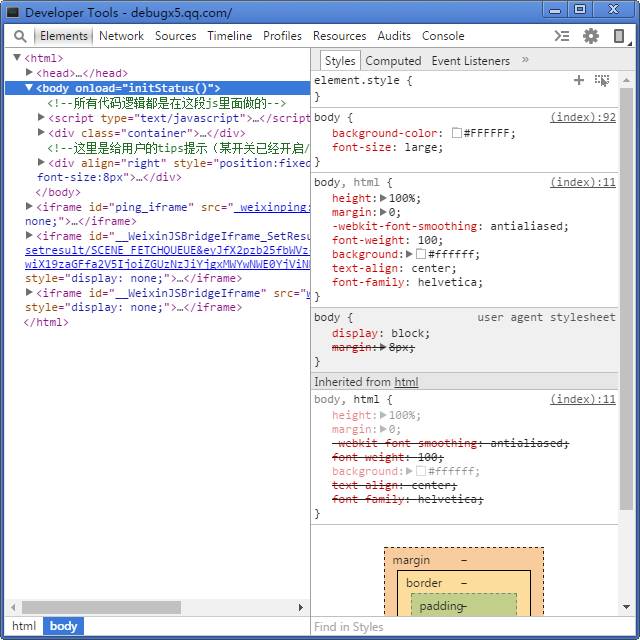Open the Sources panel

tap(176, 36)
